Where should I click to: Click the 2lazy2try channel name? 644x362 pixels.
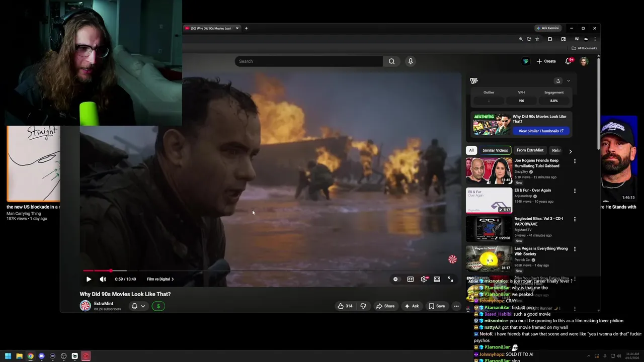click(x=521, y=172)
